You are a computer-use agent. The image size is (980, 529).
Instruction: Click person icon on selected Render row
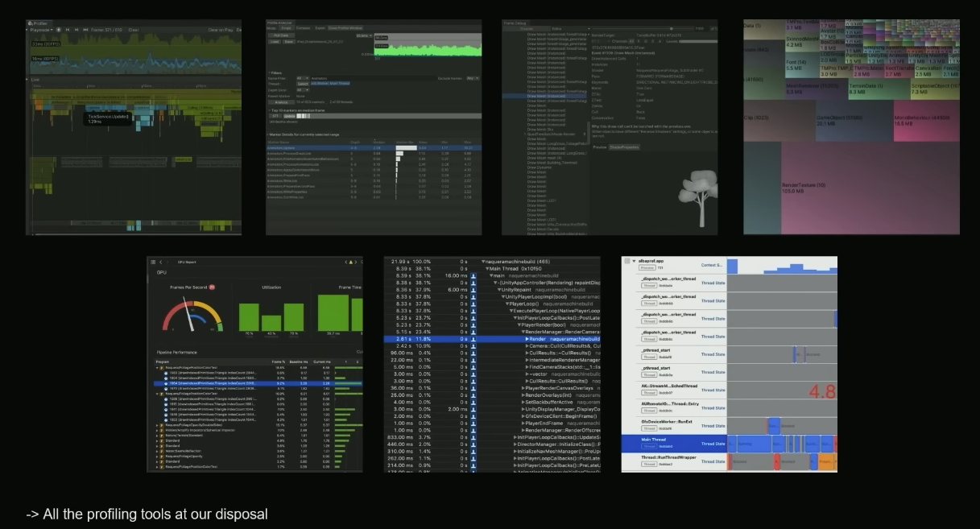point(473,339)
